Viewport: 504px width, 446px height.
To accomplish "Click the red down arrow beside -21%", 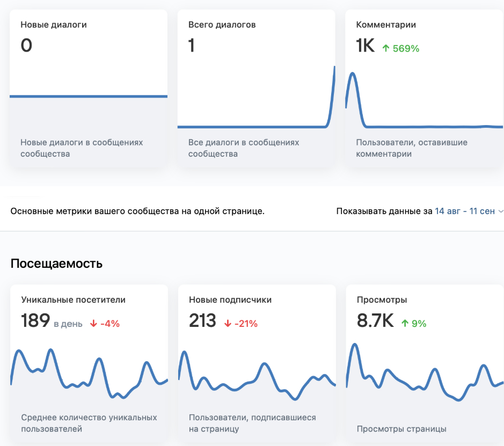I will pyautogui.click(x=228, y=324).
